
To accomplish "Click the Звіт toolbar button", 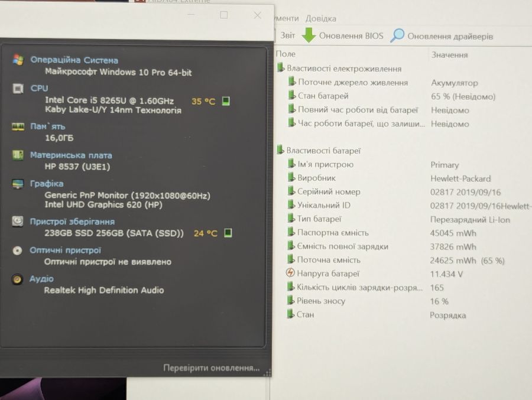I will pos(287,35).
